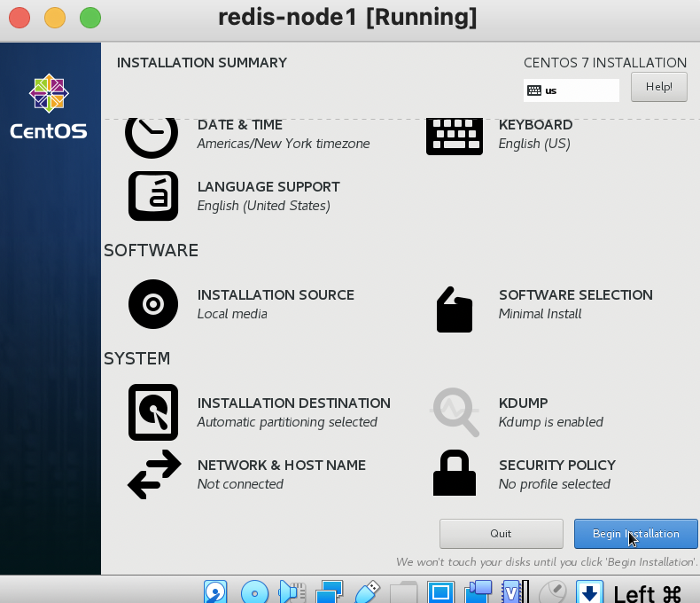This screenshot has width=700, height=603.
Task: Click the SYSTEM section heading
Action: 136,358
